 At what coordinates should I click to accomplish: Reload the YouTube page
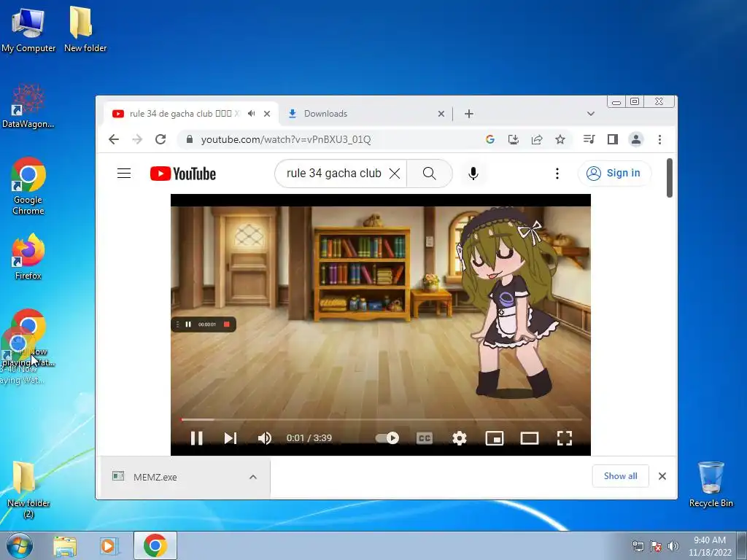tap(160, 139)
